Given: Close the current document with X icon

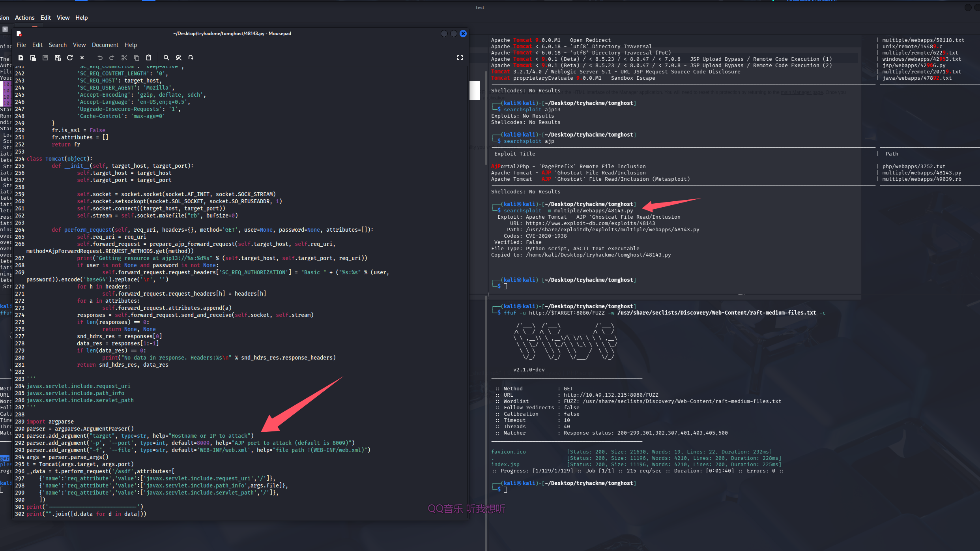Looking at the screenshot, I should [x=82, y=58].
